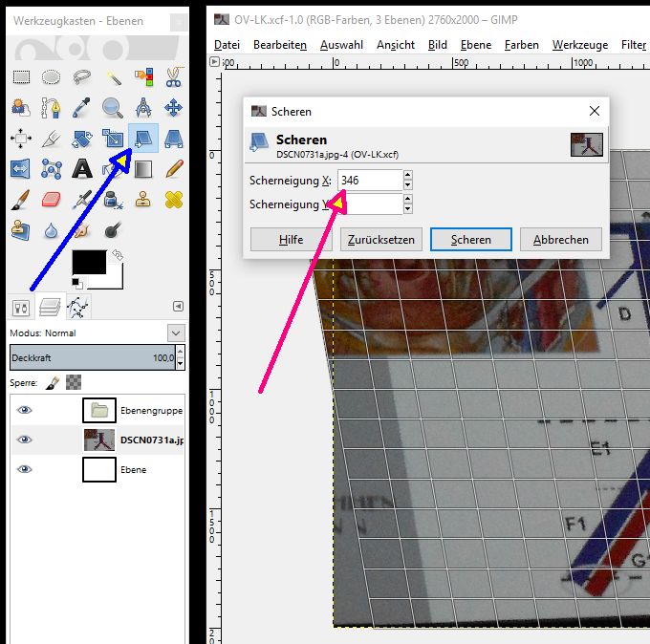Click the Abbrechen button
Viewport: 650px width, 644px height.
tap(561, 239)
